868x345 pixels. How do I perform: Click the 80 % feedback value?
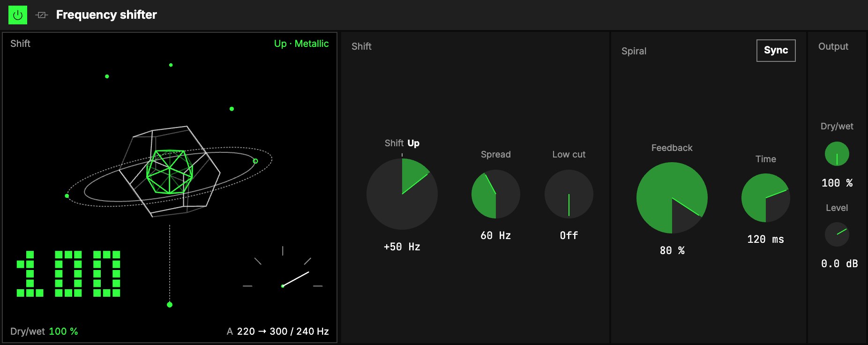672,251
